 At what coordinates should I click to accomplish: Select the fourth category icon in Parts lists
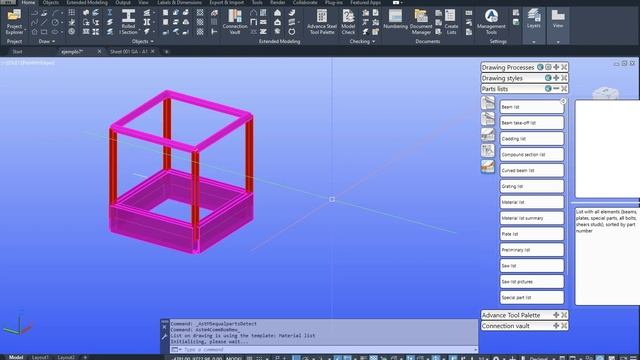[488, 150]
